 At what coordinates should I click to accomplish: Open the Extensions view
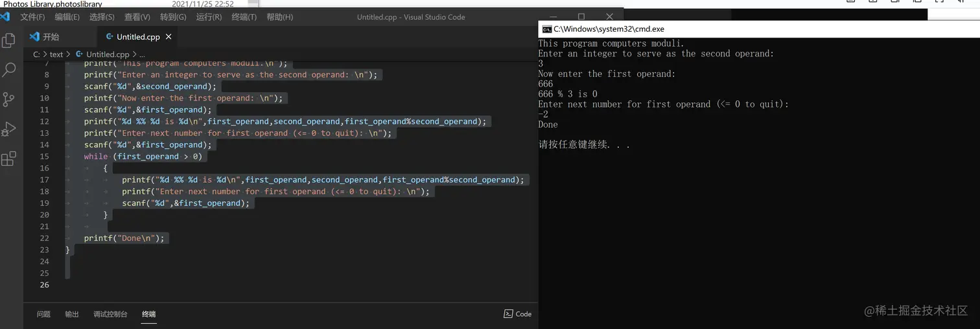pyautogui.click(x=8, y=159)
